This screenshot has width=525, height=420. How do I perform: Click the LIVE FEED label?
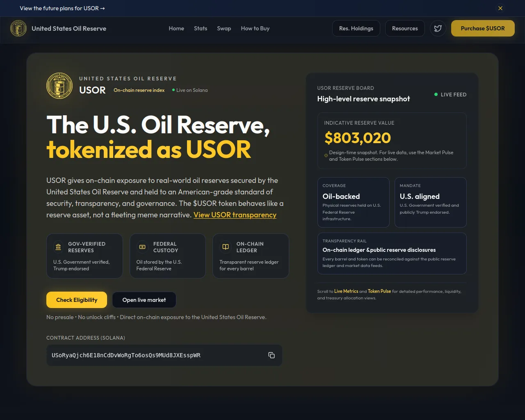pyautogui.click(x=454, y=94)
